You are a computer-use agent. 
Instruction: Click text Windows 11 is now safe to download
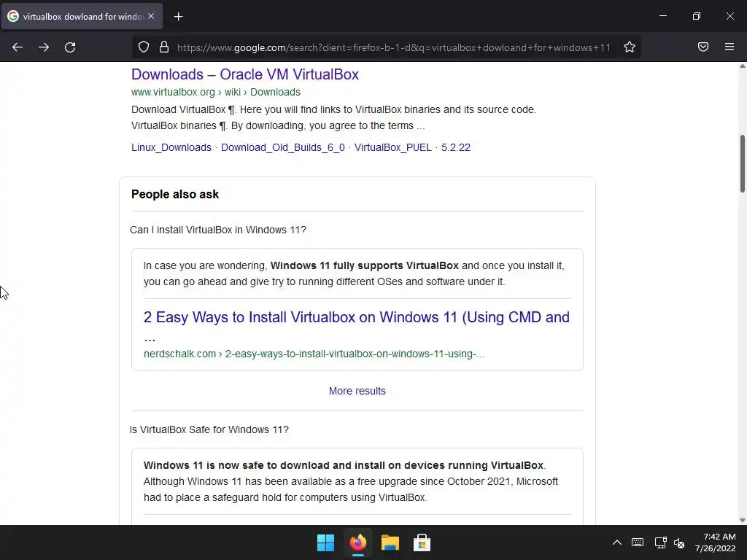[x=344, y=465]
